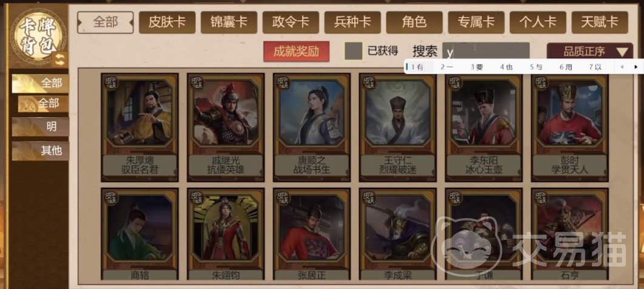Image resolution: width=644 pixels, height=289 pixels.
Task: Click the IME candidate next-page arrow
Action: tap(636, 67)
